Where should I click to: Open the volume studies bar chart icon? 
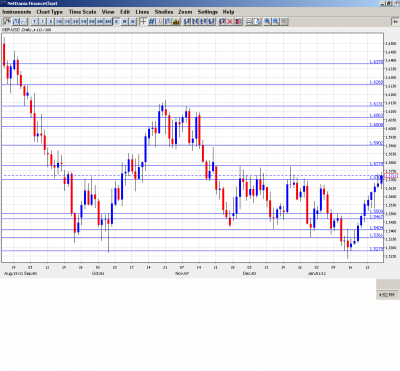(176, 22)
